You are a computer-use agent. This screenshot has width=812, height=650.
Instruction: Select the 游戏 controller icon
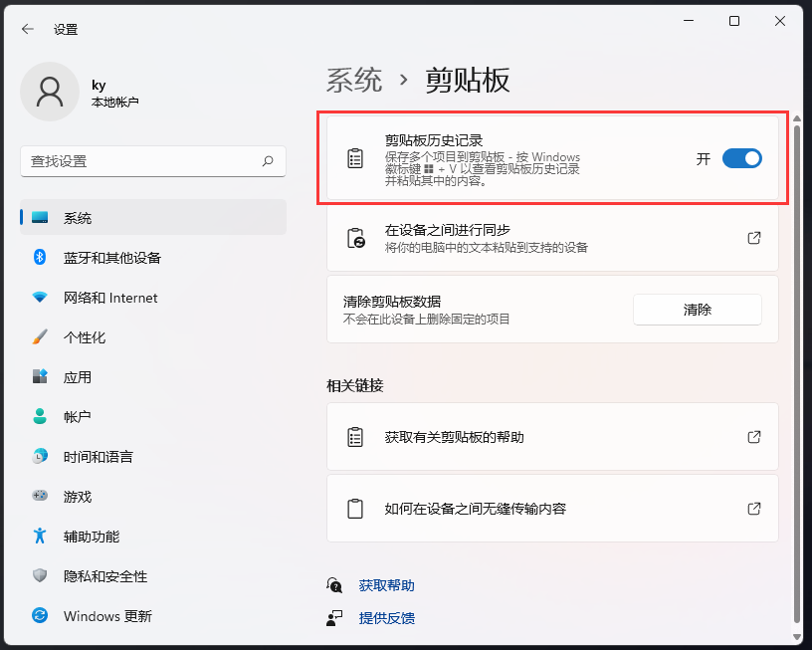click(x=39, y=497)
